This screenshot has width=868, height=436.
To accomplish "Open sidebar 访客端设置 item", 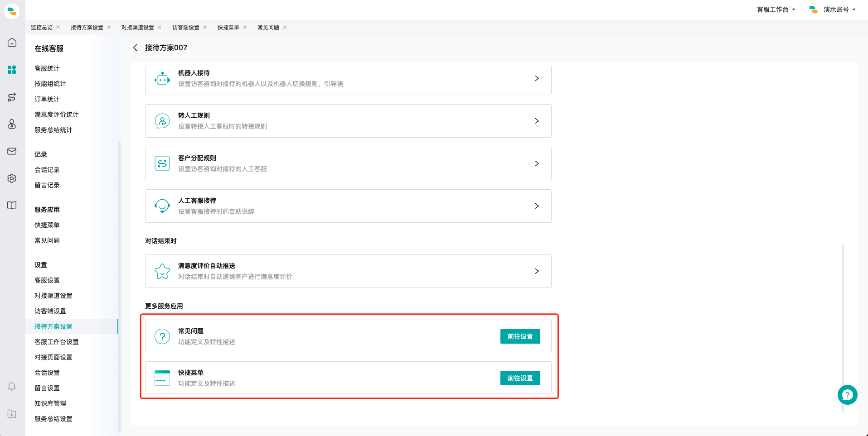I will point(50,311).
